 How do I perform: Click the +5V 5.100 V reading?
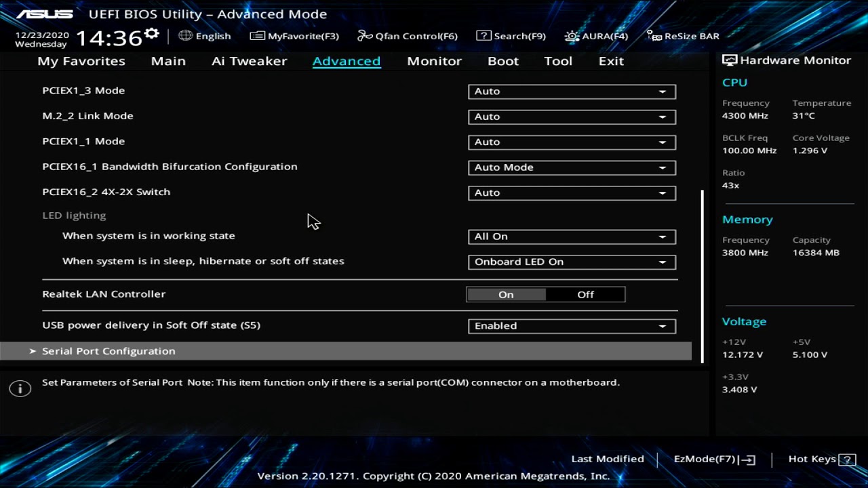[810, 354]
